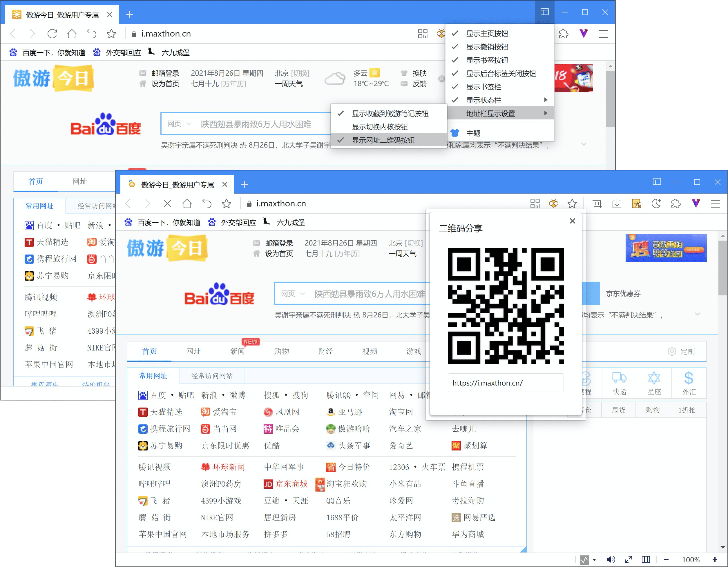Click the 高薪工作 recruitment ad banner
Screen dimensions: 728x567
click(666, 248)
